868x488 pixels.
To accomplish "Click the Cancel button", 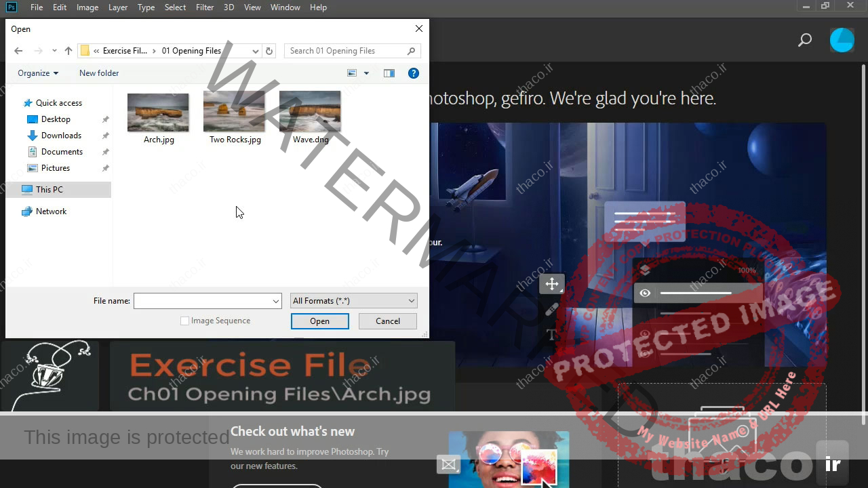I will [x=388, y=321].
